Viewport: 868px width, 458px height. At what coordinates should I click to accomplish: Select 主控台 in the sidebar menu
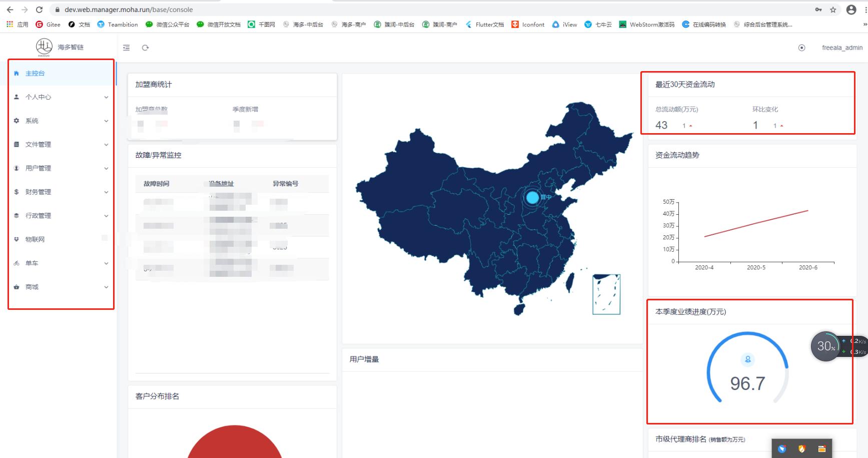(35, 73)
